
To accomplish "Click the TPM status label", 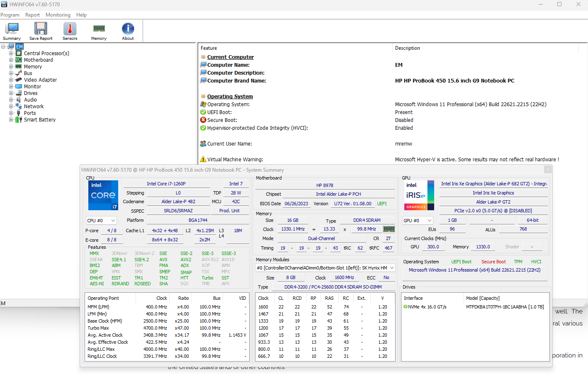I will [x=518, y=262].
